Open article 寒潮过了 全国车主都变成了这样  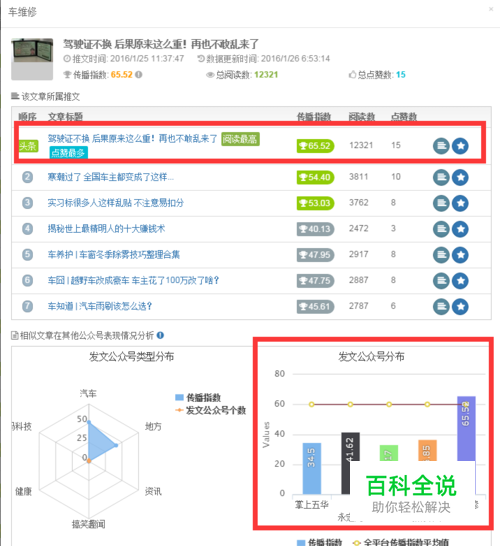(x=110, y=177)
